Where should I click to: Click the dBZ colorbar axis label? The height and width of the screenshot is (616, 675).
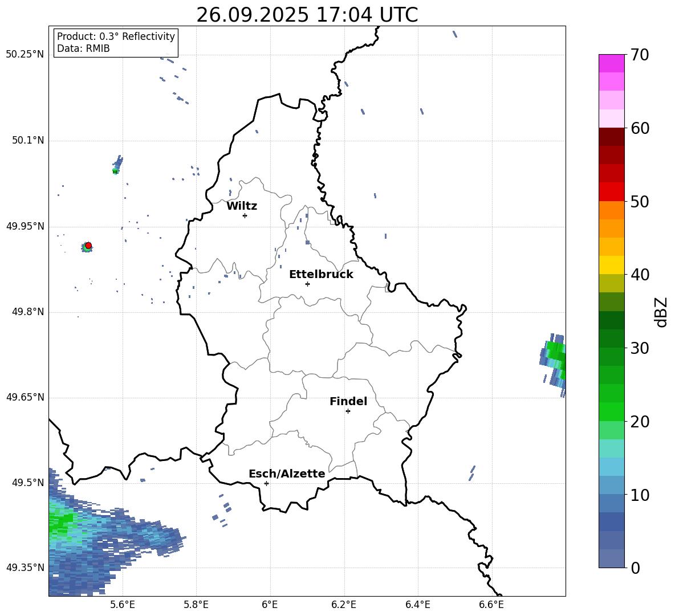coord(662,312)
